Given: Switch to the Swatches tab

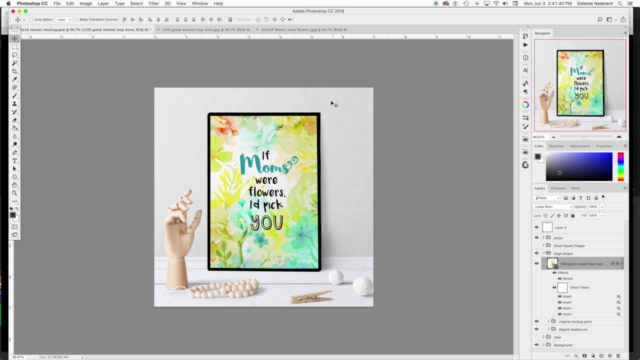Looking at the screenshot, I should [x=556, y=146].
